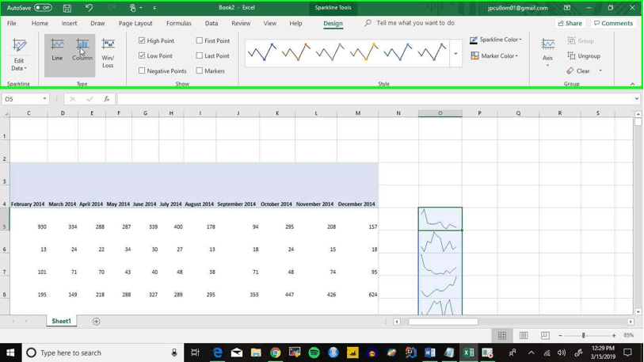Customize Quick Access Toolbar dropdown

pos(154,8)
